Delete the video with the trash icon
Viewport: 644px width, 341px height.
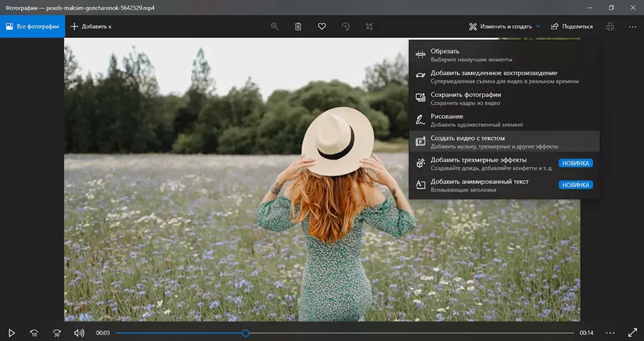pyautogui.click(x=298, y=27)
